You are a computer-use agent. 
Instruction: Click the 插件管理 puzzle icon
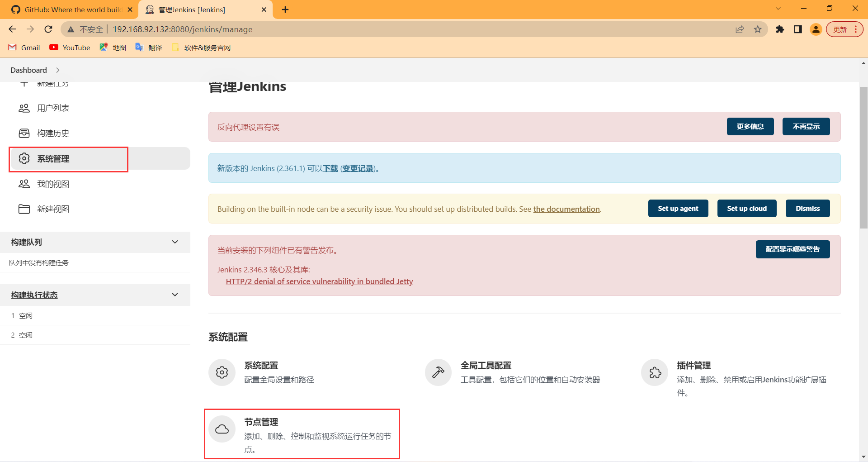tap(655, 372)
